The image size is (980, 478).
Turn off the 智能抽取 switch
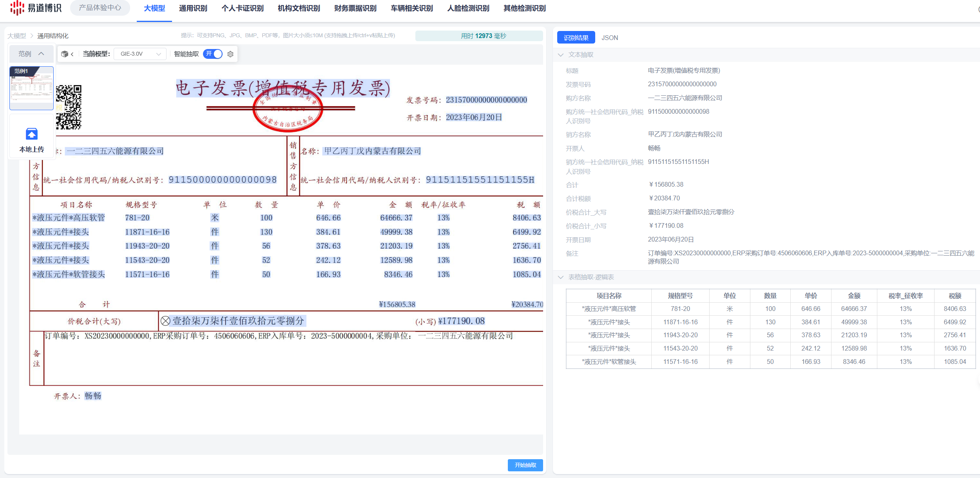click(213, 54)
